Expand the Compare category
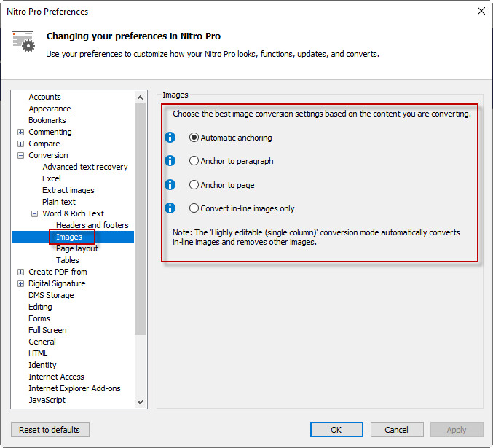493x448 pixels. click(21, 144)
